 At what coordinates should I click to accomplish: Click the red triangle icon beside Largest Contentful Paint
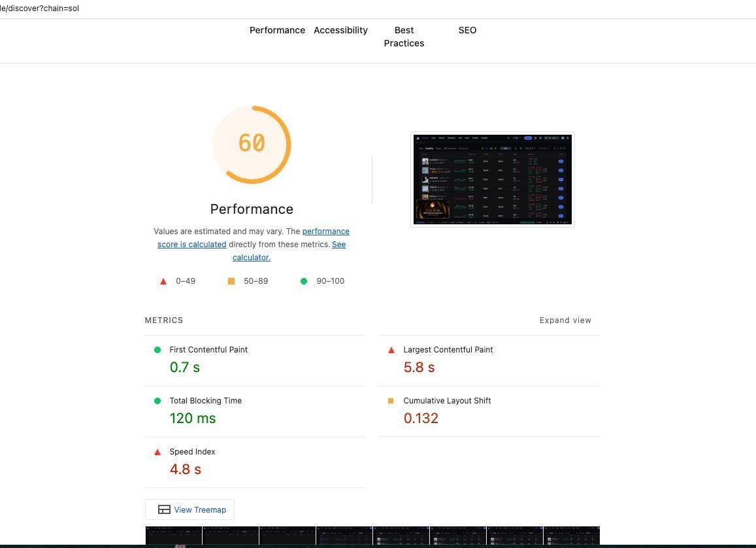(391, 350)
